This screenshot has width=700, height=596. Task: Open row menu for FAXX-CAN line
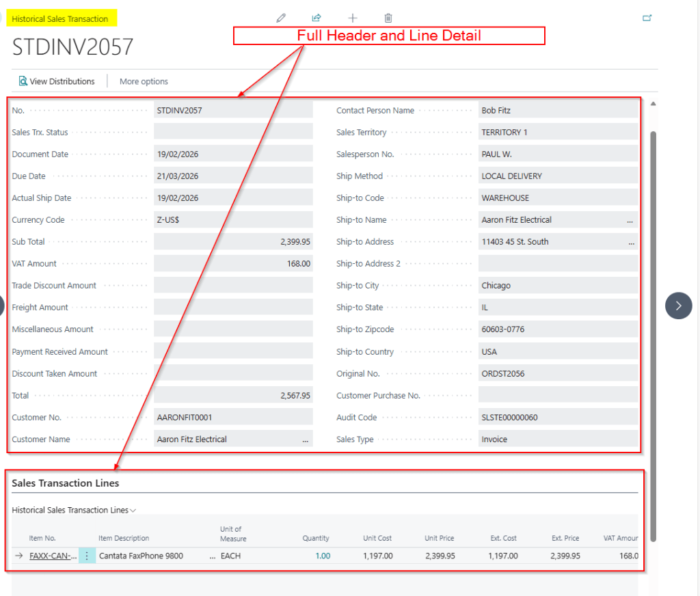coord(87,556)
